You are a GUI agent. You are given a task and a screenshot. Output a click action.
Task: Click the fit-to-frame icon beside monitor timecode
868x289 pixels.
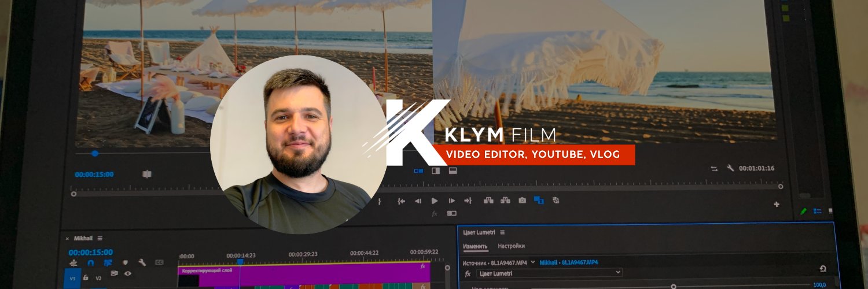[147, 174]
